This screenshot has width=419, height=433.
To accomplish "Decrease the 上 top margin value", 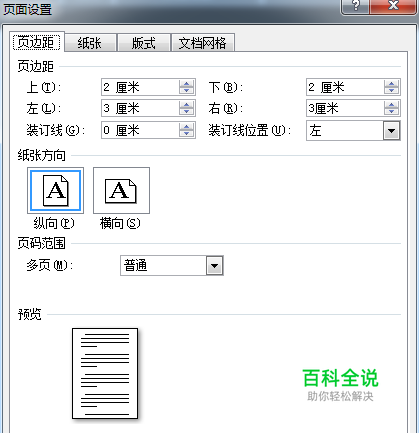I will 186,91.
